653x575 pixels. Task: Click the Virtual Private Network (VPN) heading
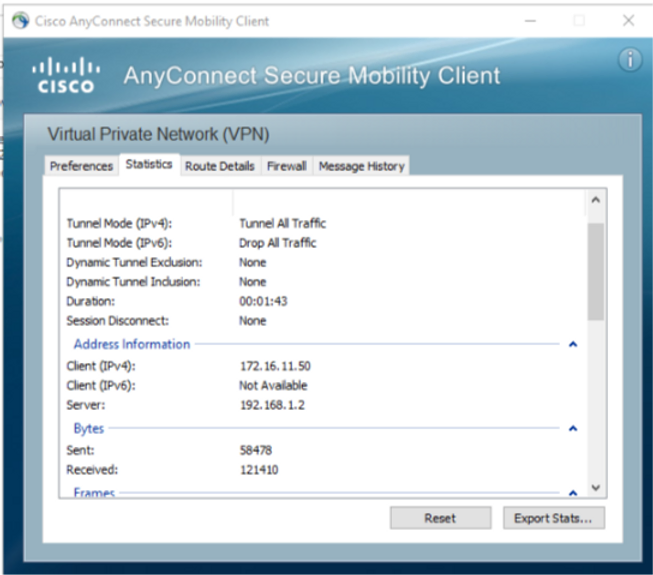[x=158, y=134]
